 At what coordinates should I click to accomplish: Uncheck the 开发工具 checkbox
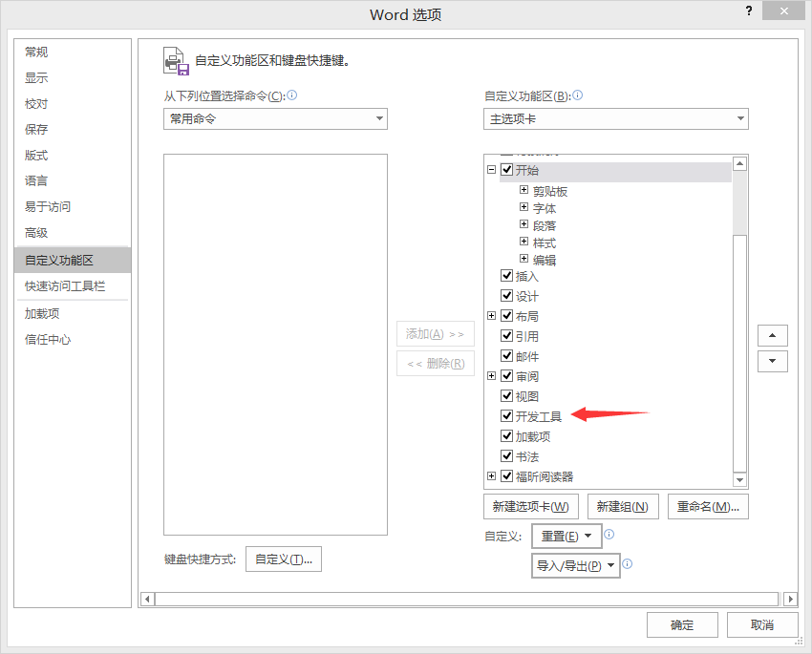(506, 415)
